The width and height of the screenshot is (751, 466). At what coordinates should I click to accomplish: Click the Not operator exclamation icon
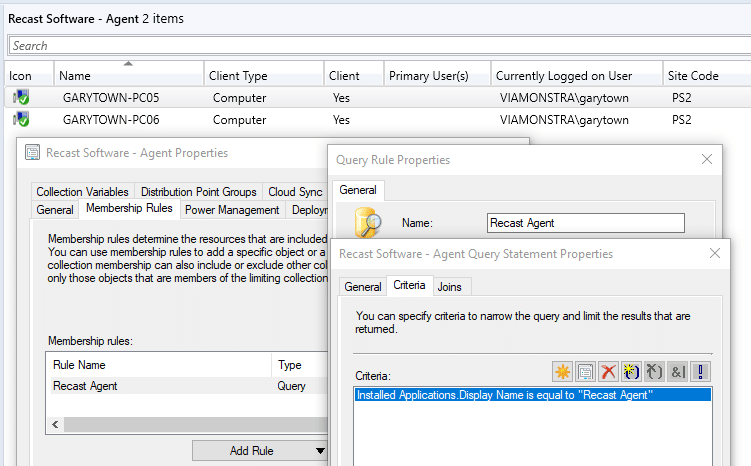click(x=701, y=372)
